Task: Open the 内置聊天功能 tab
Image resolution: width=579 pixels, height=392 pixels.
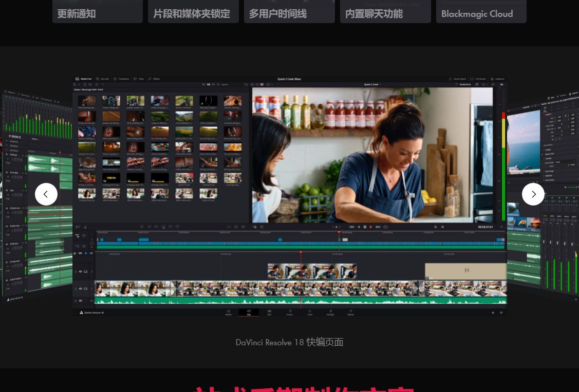Action: tap(385, 11)
